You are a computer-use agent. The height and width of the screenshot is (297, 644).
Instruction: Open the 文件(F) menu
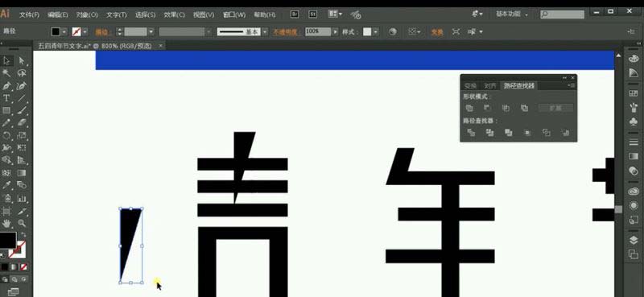[x=29, y=14]
